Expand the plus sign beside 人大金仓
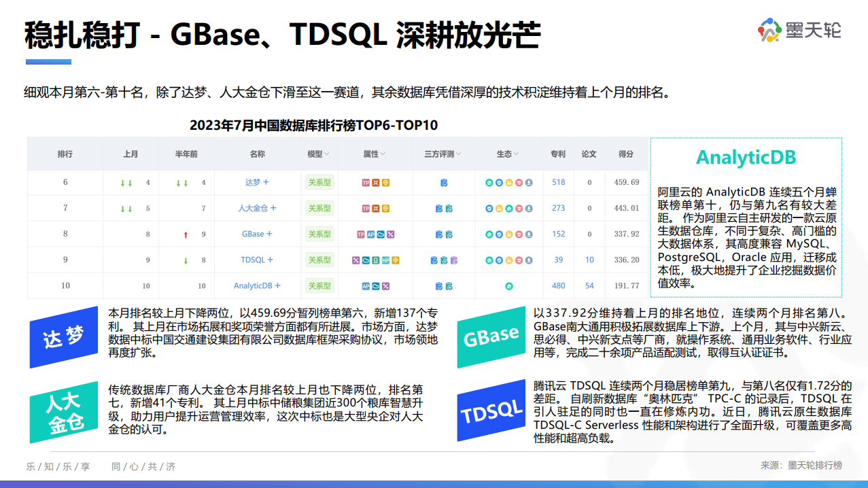Screen dimensions: 868x488 coord(273,208)
